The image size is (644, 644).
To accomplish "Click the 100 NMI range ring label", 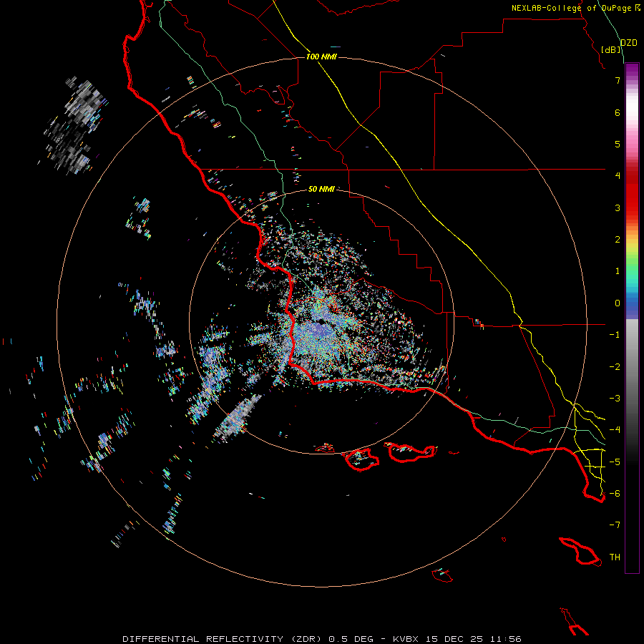I will (x=321, y=57).
